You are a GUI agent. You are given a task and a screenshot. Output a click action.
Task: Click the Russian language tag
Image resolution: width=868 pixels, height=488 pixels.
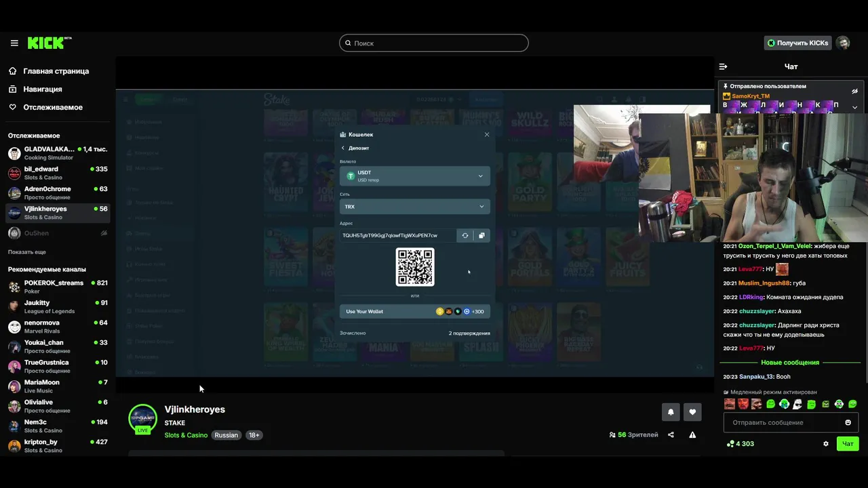click(226, 435)
